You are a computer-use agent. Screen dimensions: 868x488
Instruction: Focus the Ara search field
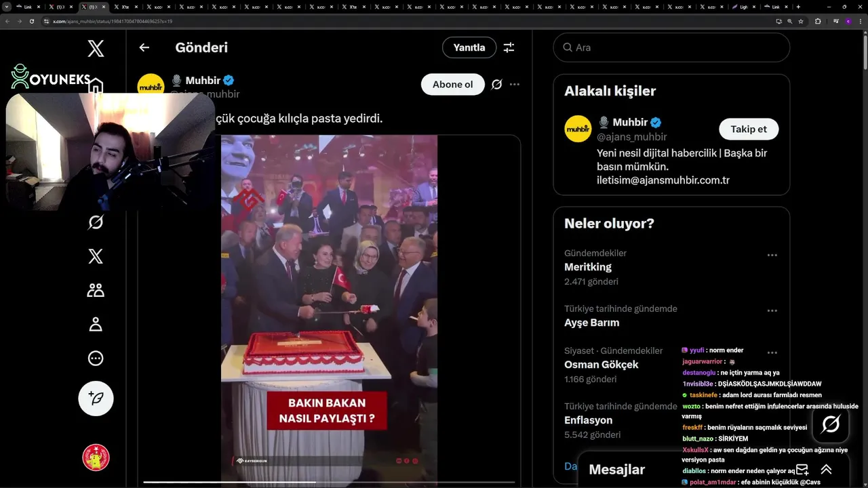671,47
